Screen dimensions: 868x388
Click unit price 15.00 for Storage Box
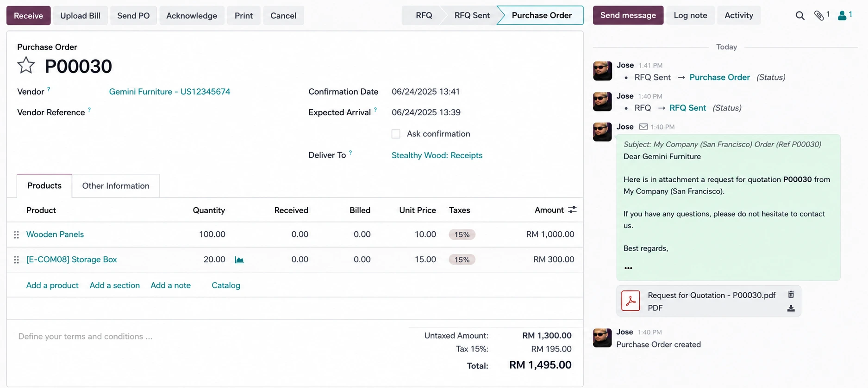click(x=425, y=259)
